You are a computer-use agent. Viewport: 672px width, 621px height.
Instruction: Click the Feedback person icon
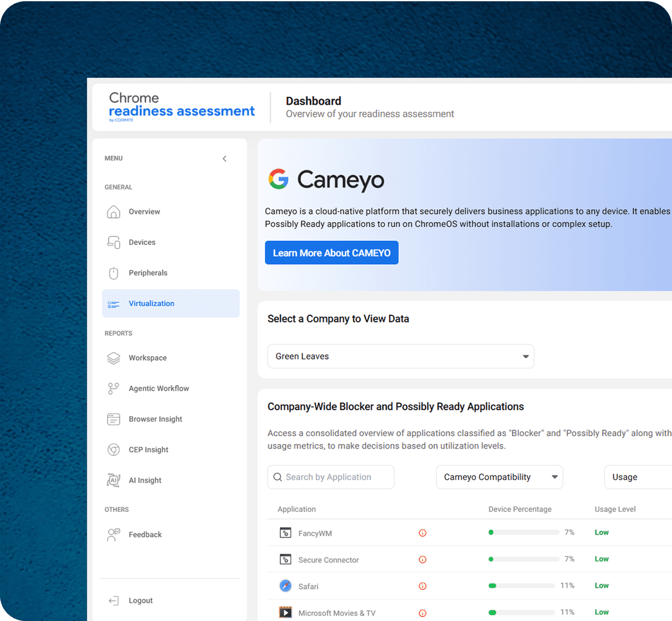coord(114,535)
